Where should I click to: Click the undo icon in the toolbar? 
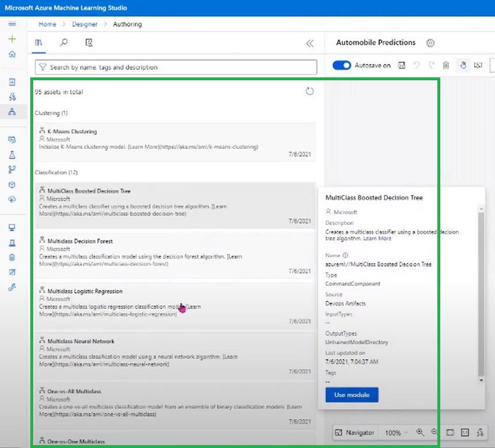point(417,65)
